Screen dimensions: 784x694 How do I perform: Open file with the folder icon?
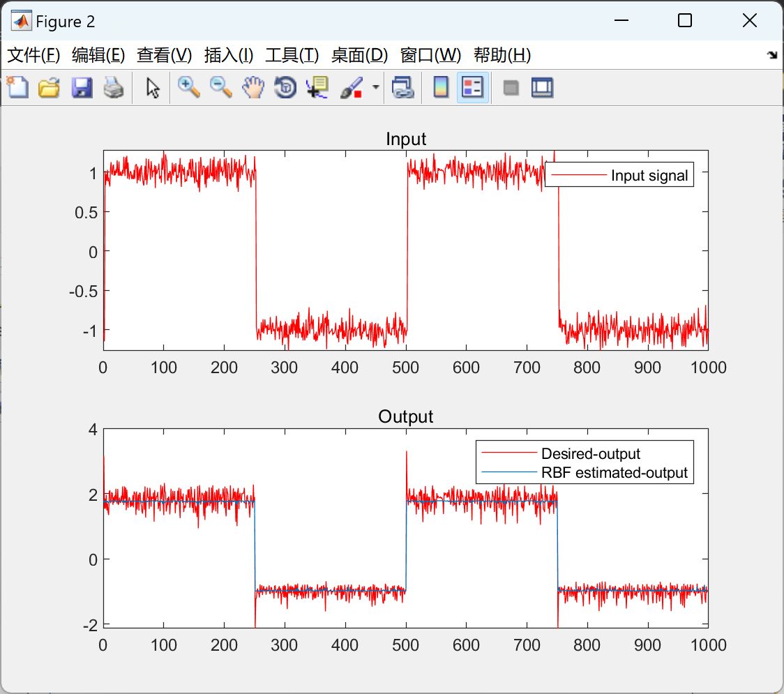[x=49, y=87]
